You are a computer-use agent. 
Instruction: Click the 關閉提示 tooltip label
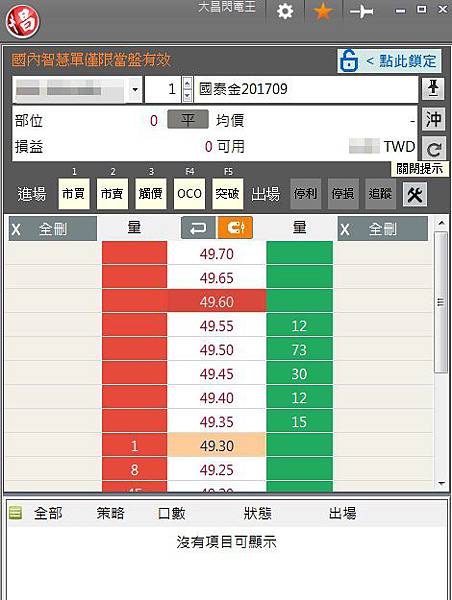tap(419, 169)
